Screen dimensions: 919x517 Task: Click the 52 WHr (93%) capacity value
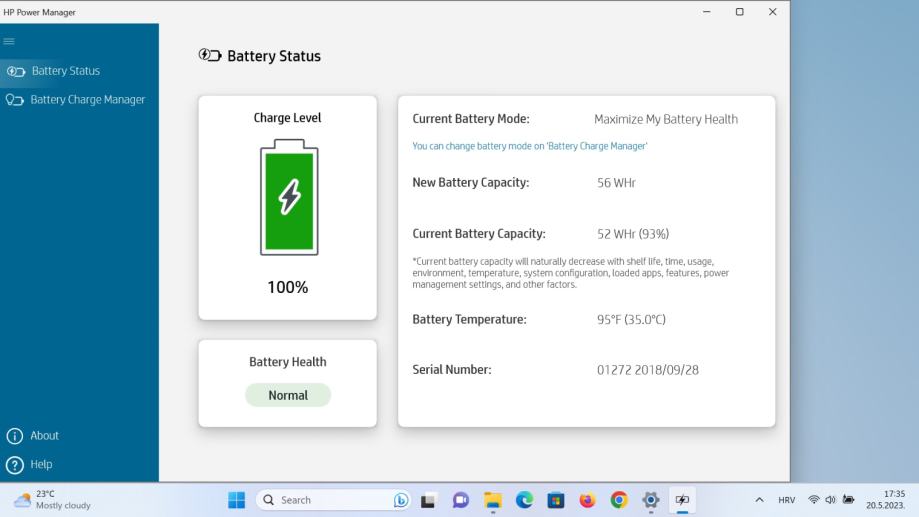click(633, 234)
